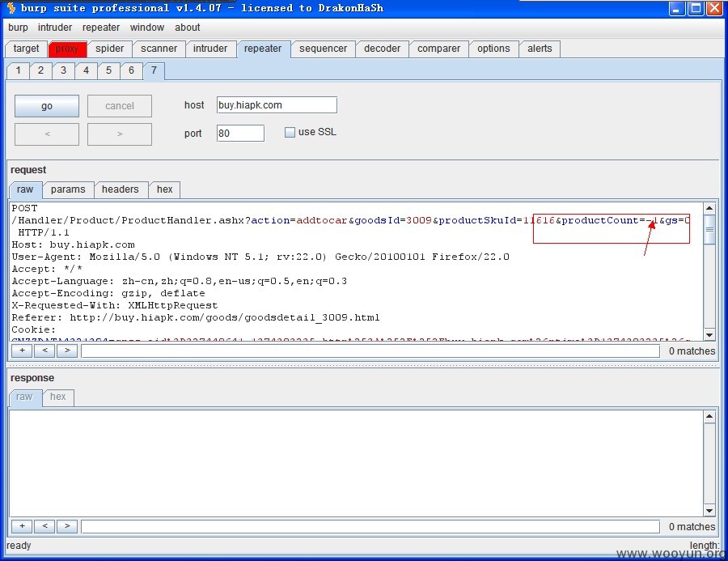This screenshot has height=561, width=728.
Task: Click the response search plus button
Action: 22,526
